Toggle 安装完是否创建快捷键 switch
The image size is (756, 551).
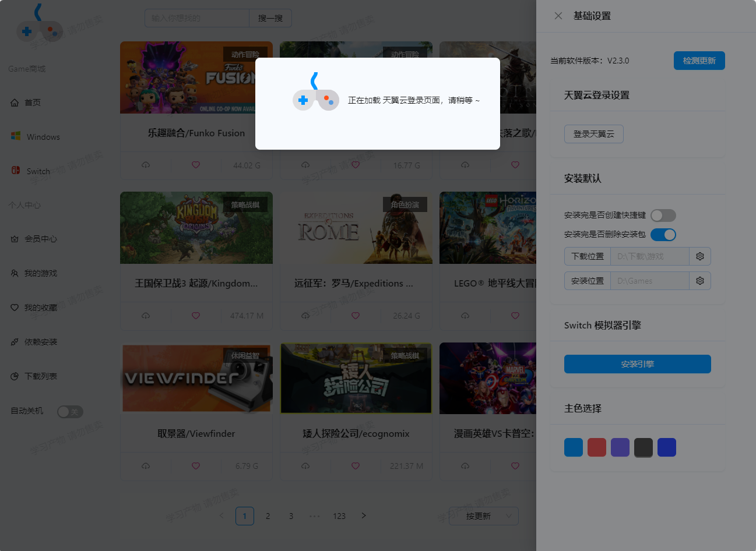[x=663, y=216]
